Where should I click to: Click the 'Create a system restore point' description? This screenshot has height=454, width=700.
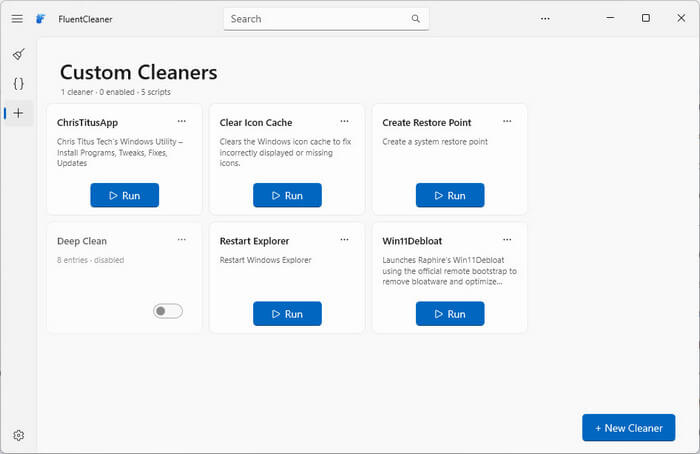pyautogui.click(x=435, y=142)
